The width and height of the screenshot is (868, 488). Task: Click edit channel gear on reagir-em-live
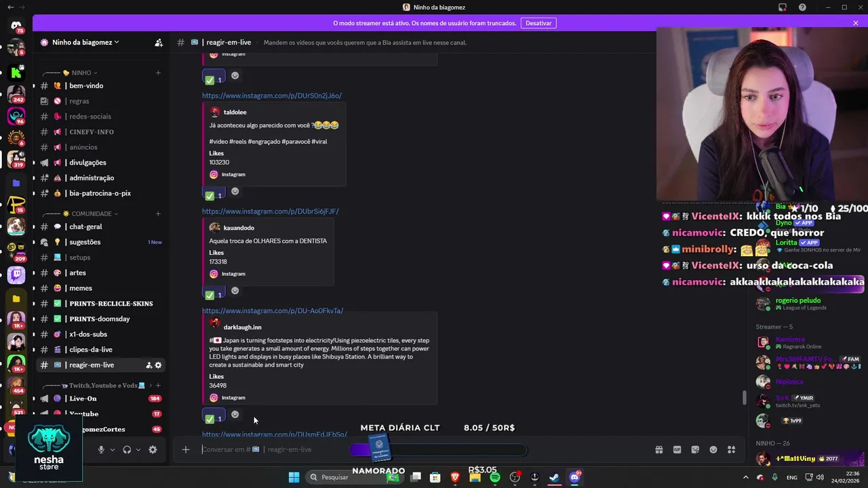coord(159,365)
